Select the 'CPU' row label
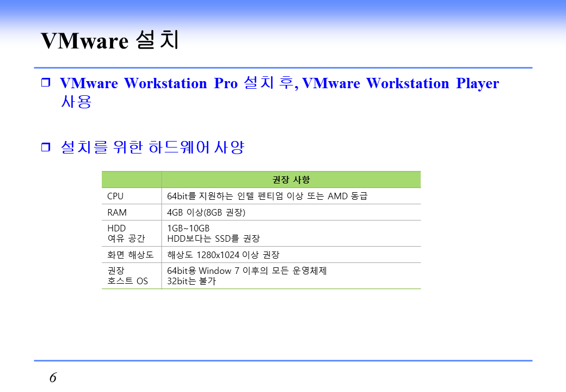566x392 pixels. point(115,196)
